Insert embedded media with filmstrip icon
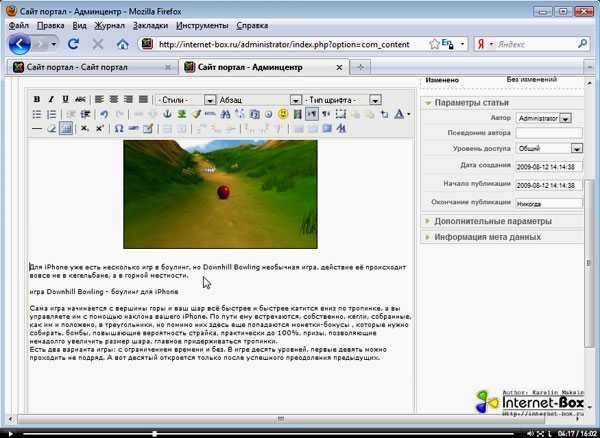The width and height of the screenshot is (600, 438). coord(297,114)
